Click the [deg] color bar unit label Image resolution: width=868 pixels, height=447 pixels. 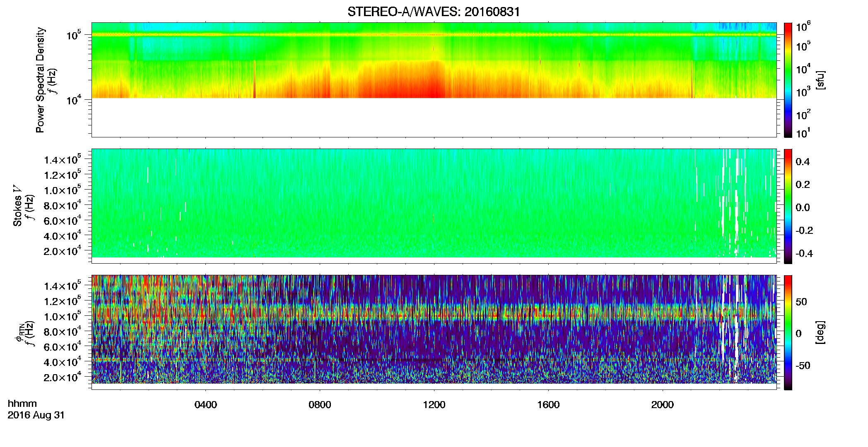pos(820,332)
